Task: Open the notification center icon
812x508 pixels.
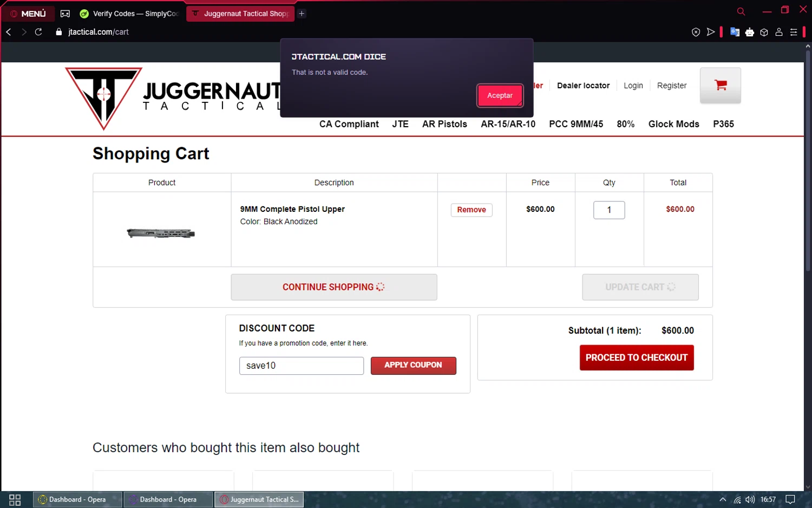Action: (x=790, y=499)
